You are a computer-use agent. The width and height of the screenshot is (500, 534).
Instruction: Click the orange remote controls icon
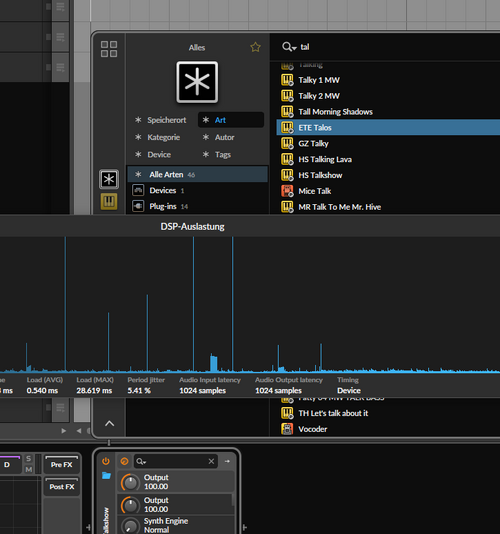point(125,461)
